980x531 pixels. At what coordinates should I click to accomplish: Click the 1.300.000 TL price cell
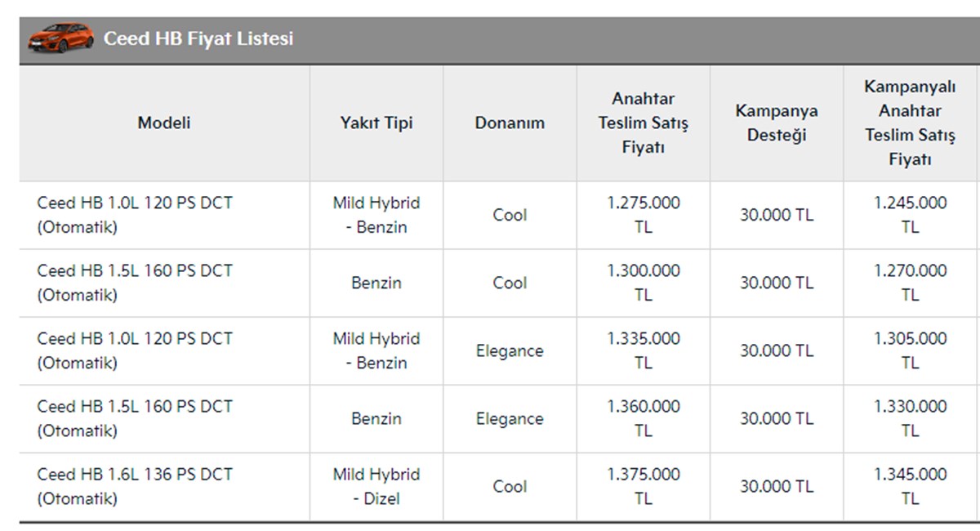644,283
